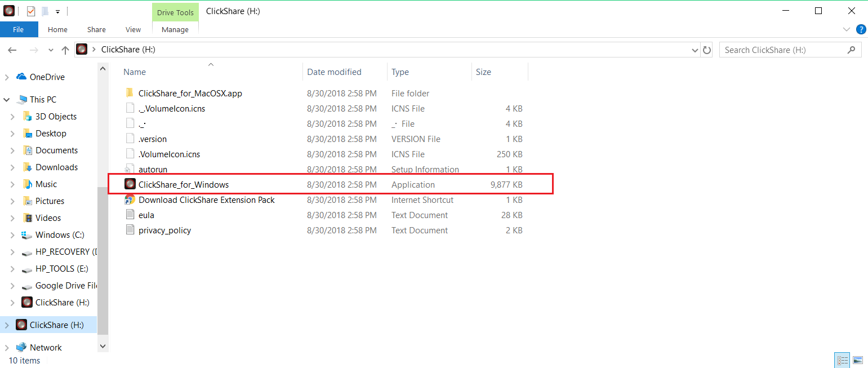The height and width of the screenshot is (368, 868).
Task: Select Documents in the navigation pane
Action: (56, 150)
